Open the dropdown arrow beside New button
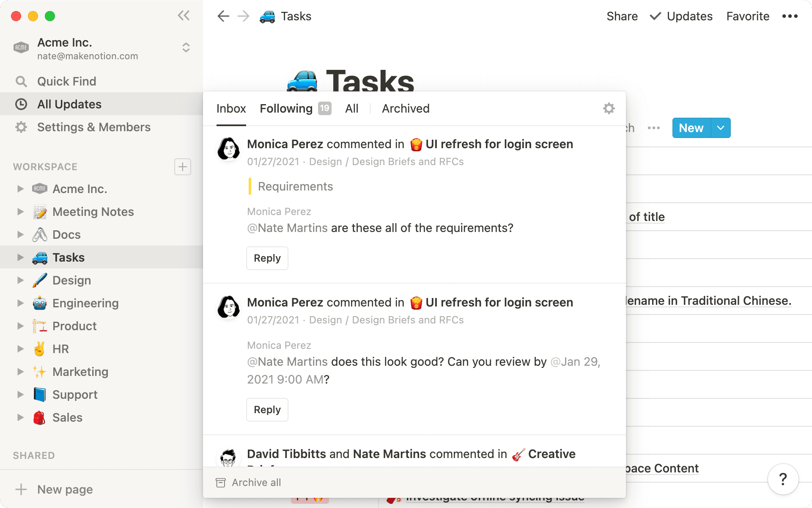The image size is (812, 508). coord(721,128)
